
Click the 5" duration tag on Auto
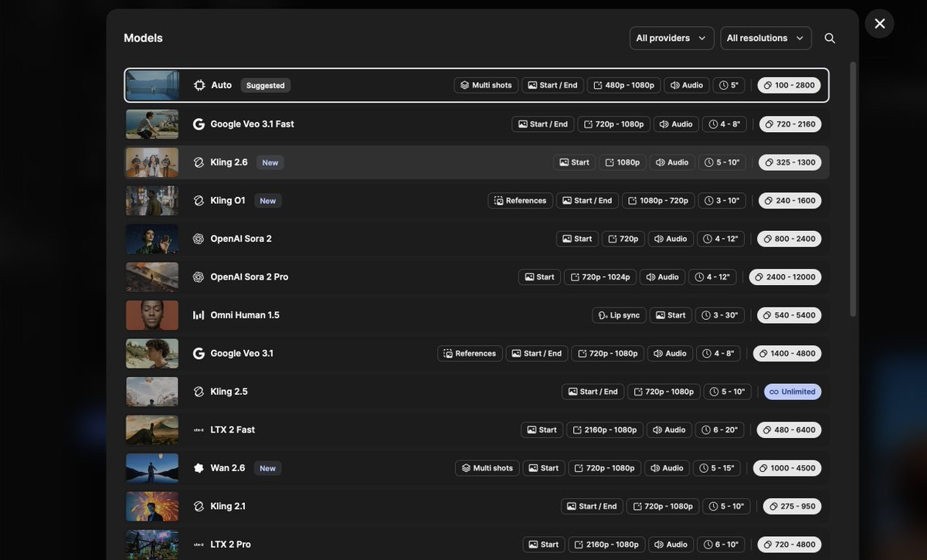[729, 85]
